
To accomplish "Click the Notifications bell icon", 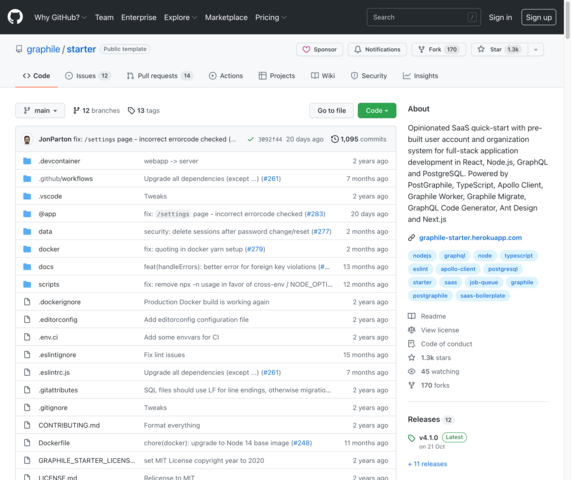I will 358,49.
